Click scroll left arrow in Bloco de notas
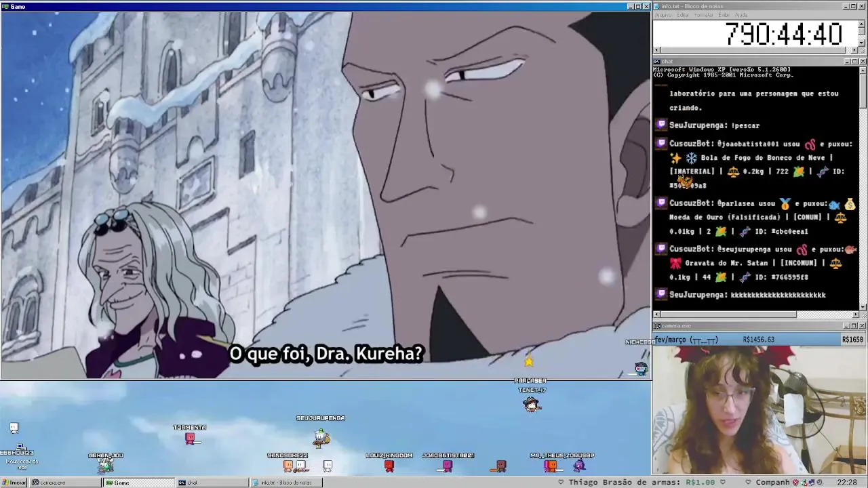 pyautogui.click(x=656, y=50)
